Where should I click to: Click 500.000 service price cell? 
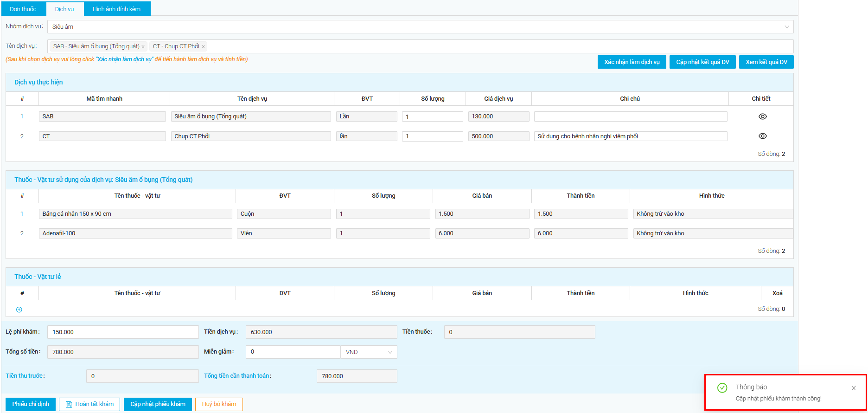(498, 136)
